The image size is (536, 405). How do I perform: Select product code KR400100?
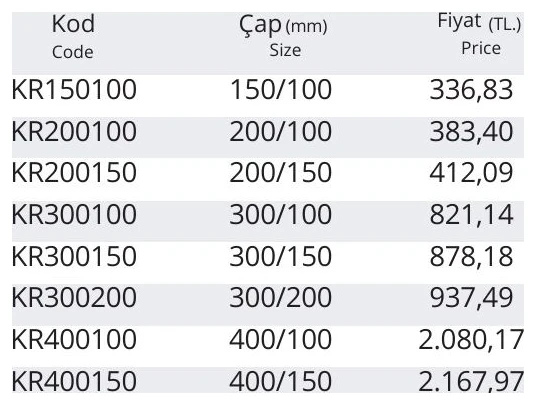click(x=74, y=339)
